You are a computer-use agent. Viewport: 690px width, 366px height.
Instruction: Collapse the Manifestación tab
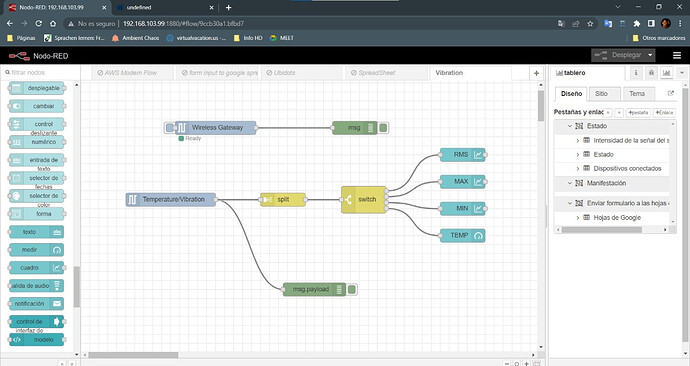pos(569,183)
